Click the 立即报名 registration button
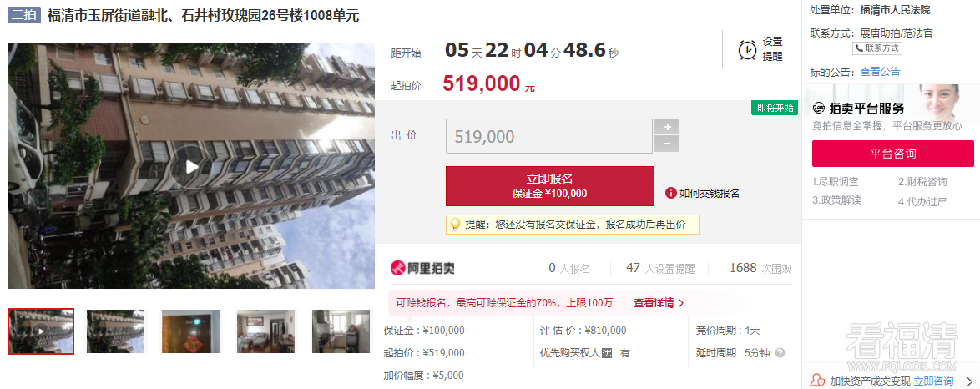The width and height of the screenshot is (980, 389). (x=550, y=186)
